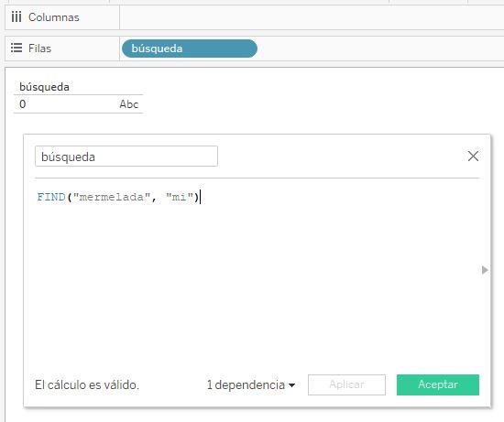
Task: Click the value 0 in the table
Action: tap(23, 104)
